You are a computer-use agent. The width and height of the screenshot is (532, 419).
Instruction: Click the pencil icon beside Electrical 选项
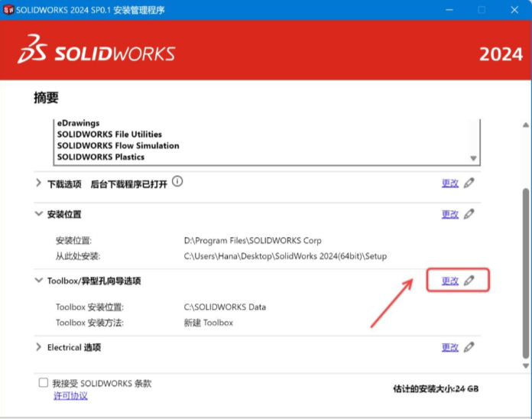click(x=469, y=347)
